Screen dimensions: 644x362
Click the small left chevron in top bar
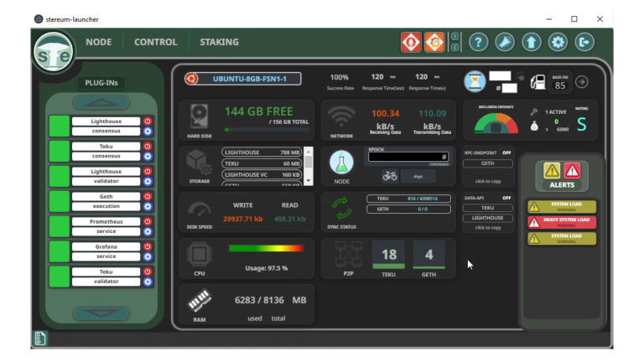[455, 48]
